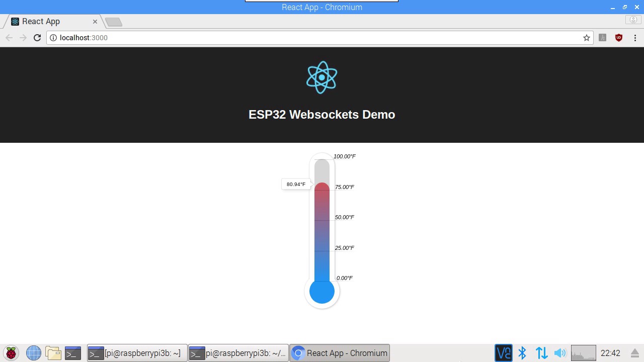This screenshot has height=362, width=644.
Task: Switch to pi@raspberrypi3b: ~ terminal window
Action: [x=137, y=353]
